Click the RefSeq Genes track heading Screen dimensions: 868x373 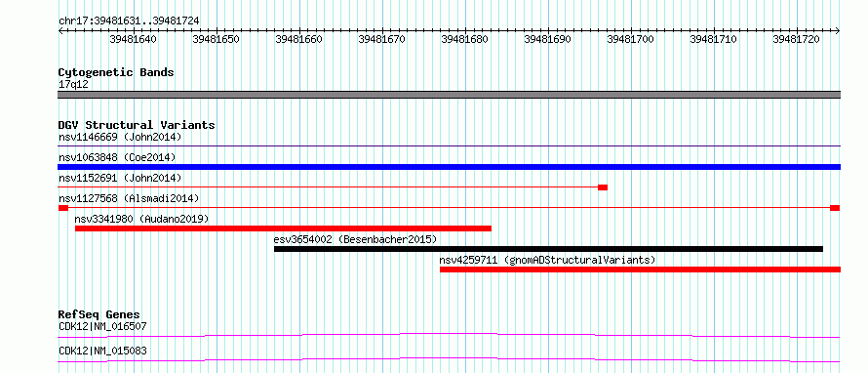[99, 314]
